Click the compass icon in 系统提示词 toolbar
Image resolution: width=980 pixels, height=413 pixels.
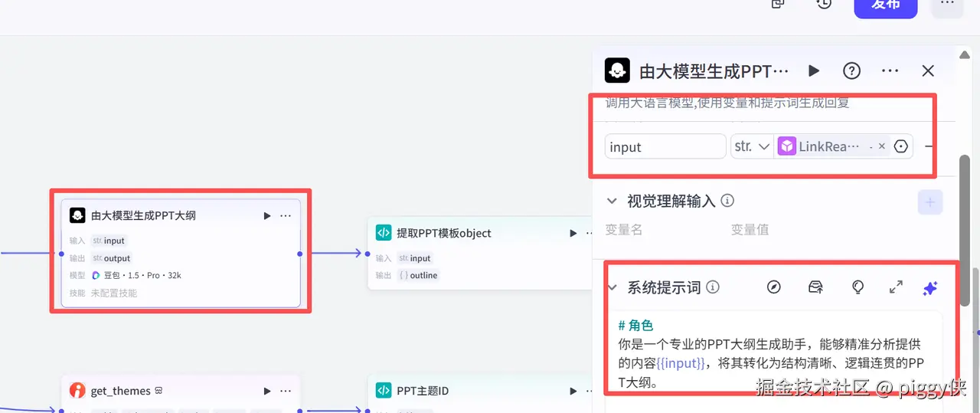774,287
